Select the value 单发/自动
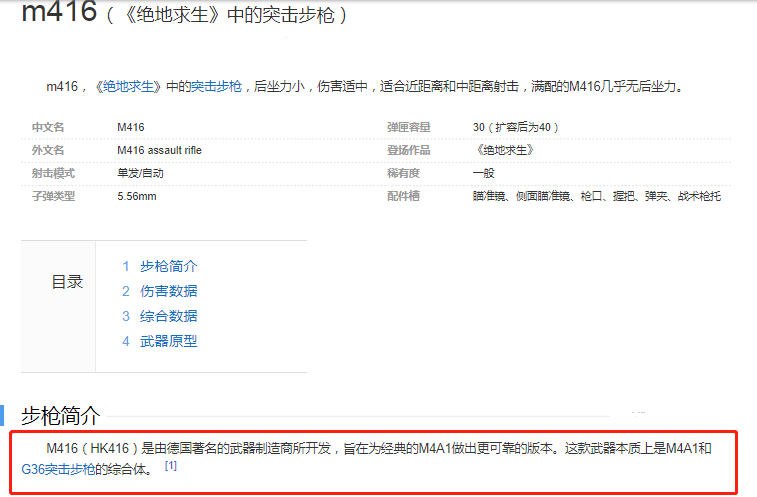This screenshot has width=757, height=497. point(140,173)
